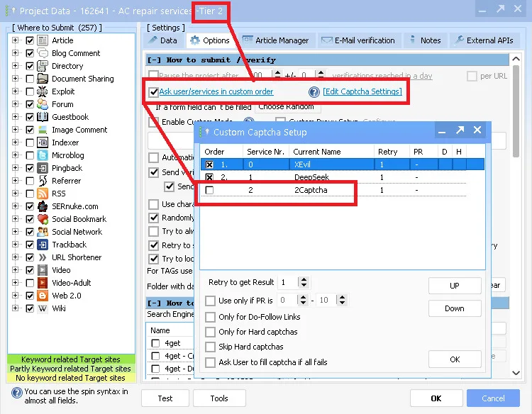Click the blue help question-mark icon
Screen dimensions: 532x414
point(314,92)
